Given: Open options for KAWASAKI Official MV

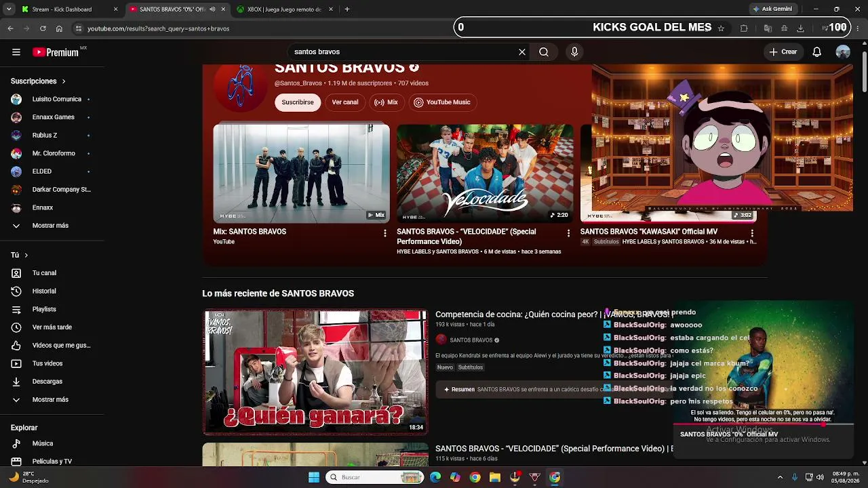Looking at the screenshot, I should (x=752, y=233).
